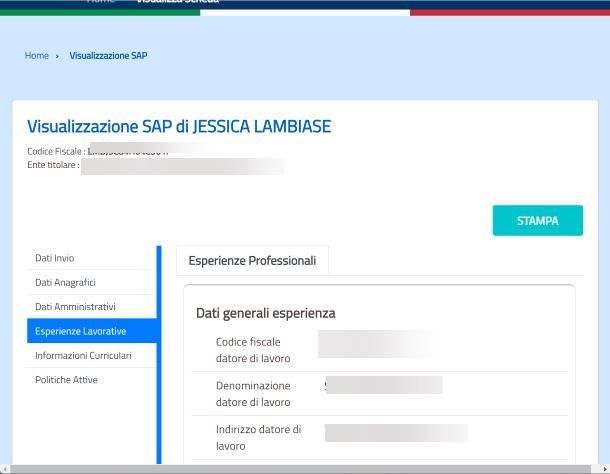
Task: Show the Politiche Attive section
Action: click(x=91, y=380)
